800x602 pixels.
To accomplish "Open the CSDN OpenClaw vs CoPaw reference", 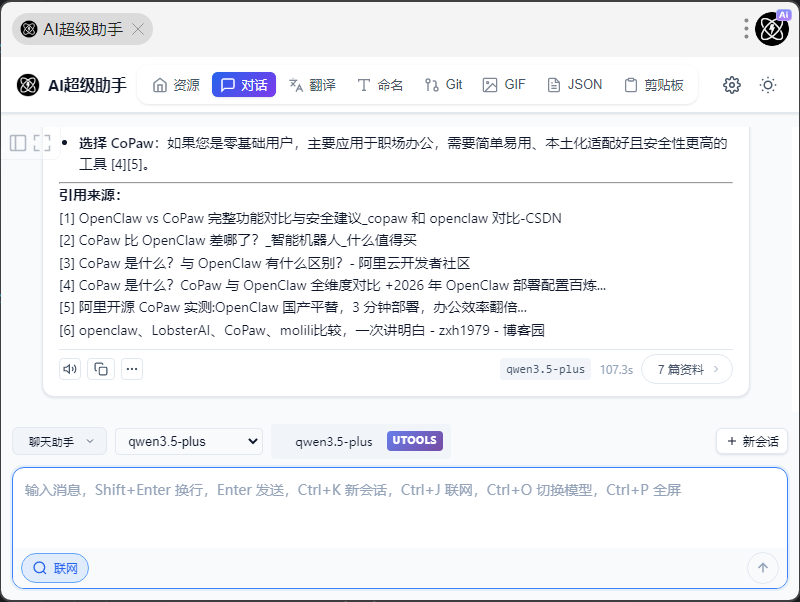I will [310, 217].
